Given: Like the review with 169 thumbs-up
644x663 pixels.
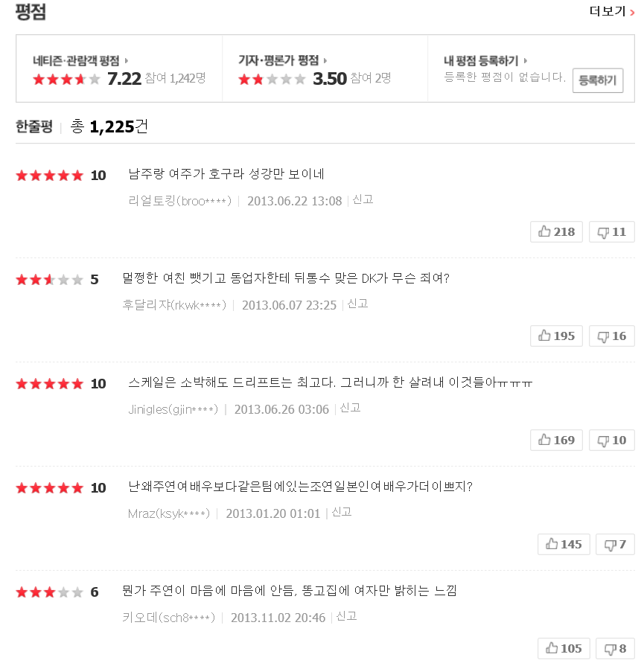Looking at the screenshot, I should click(556, 441).
